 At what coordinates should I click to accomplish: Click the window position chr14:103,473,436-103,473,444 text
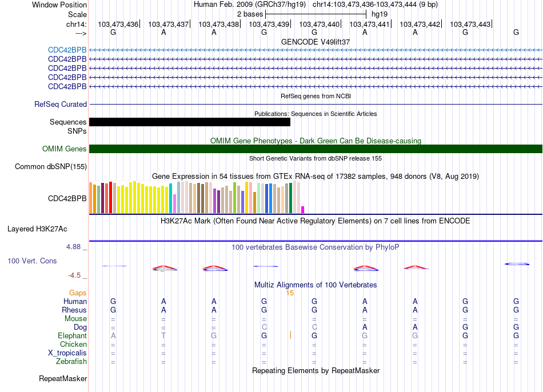click(x=375, y=5)
